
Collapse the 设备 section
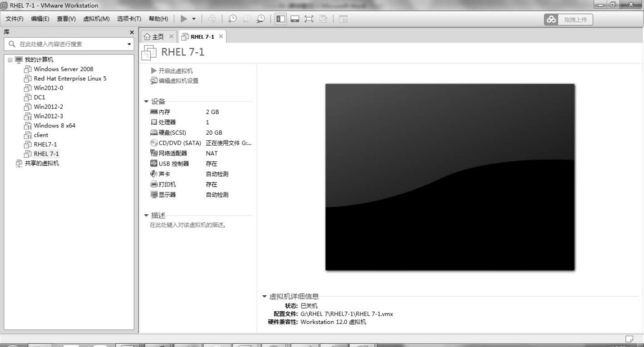(146, 102)
